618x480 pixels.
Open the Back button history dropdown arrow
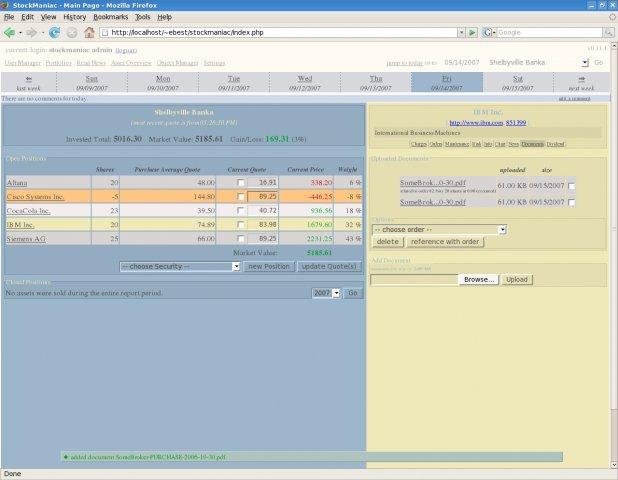click(20, 33)
